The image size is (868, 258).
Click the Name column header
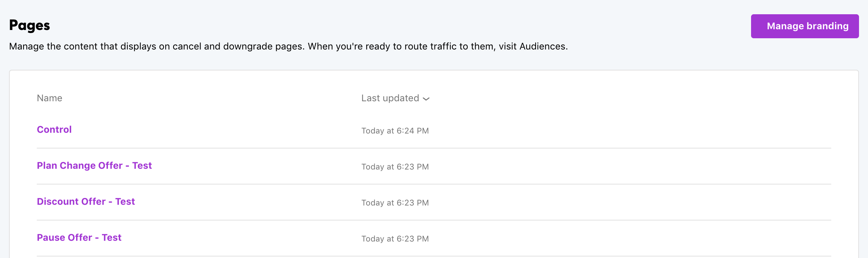pyautogui.click(x=49, y=98)
